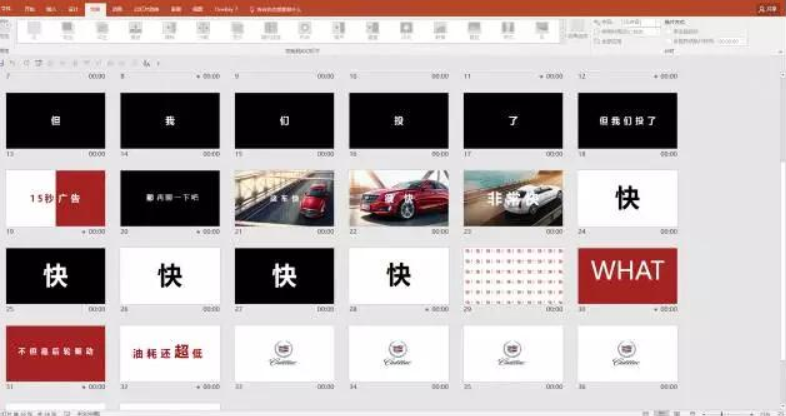Open the transition Sound dropdown

pos(639,23)
